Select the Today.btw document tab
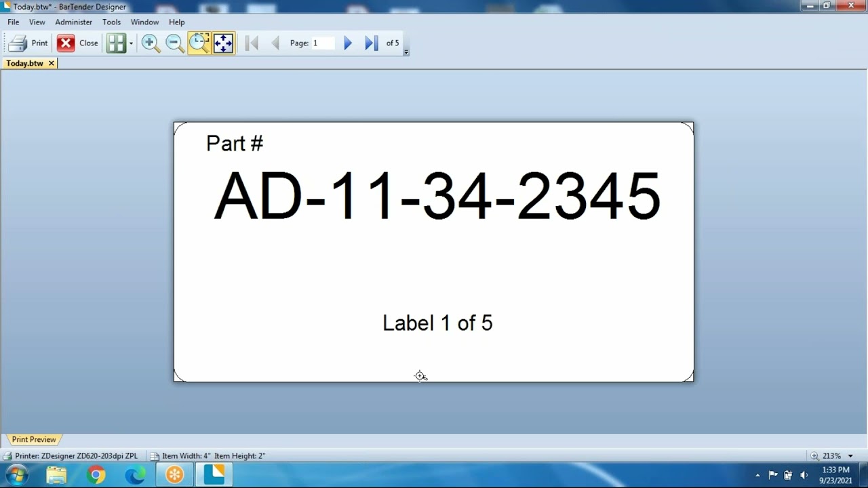 pyautogui.click(x=25, y=63)
